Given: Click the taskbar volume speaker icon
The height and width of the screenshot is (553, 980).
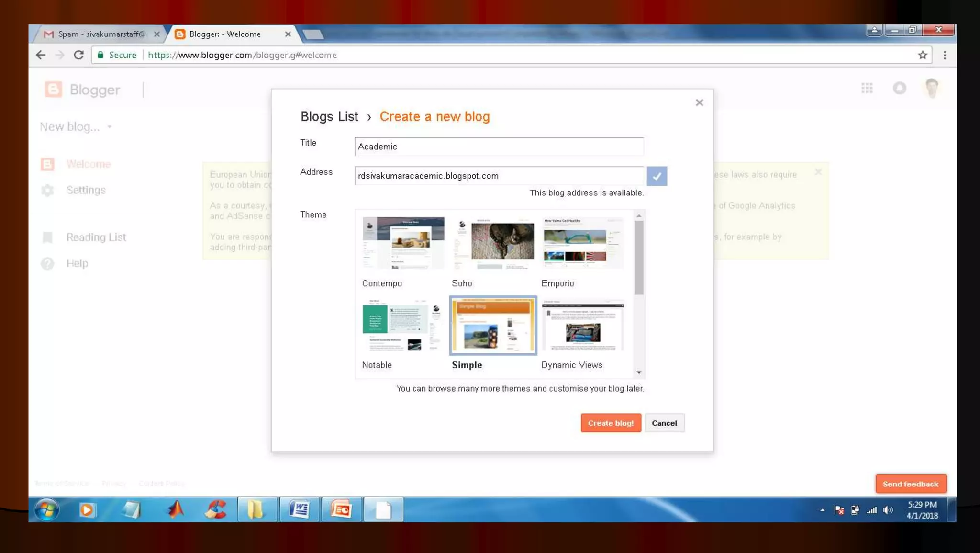Looking at the screenshot, I should tap(888, 510).
